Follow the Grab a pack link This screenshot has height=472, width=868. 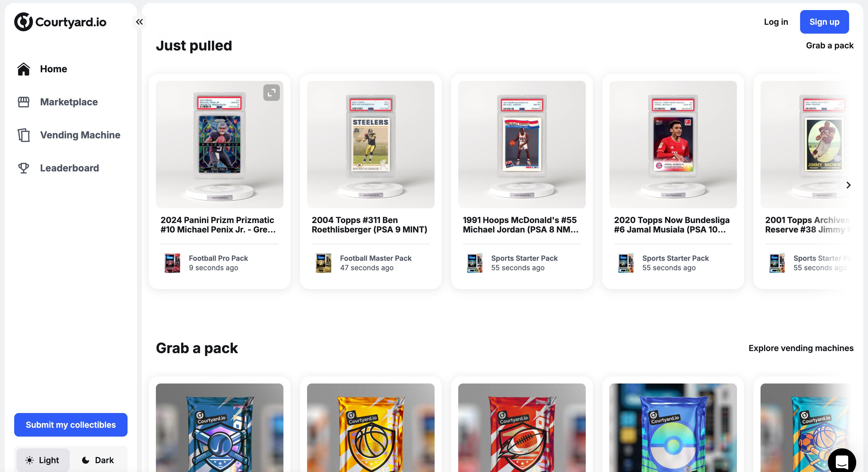(x=830, y=45)
